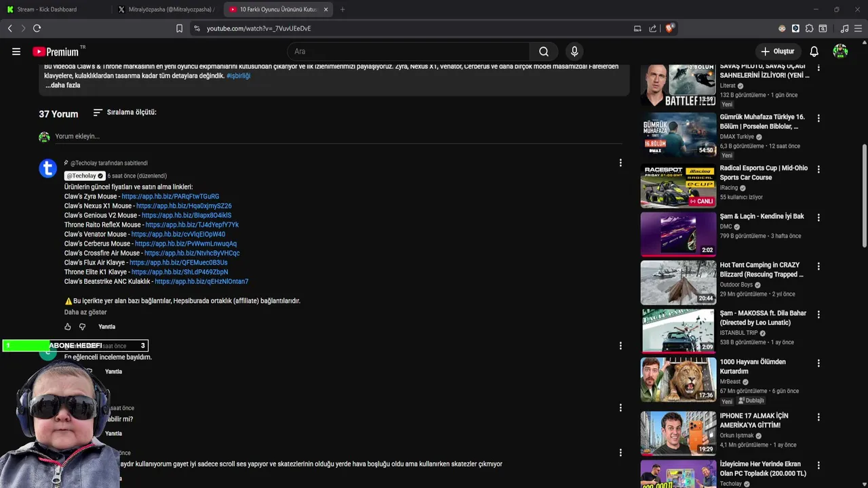This screenshot has height=488, width=868.
Task: Open the browser extensions puzzle icon
Action: point(809,28)
